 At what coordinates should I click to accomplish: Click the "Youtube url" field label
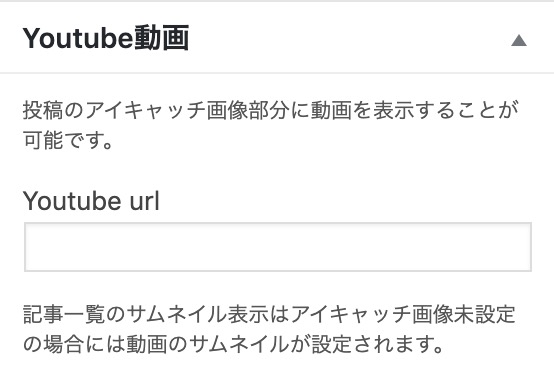[x=91, y=200]
